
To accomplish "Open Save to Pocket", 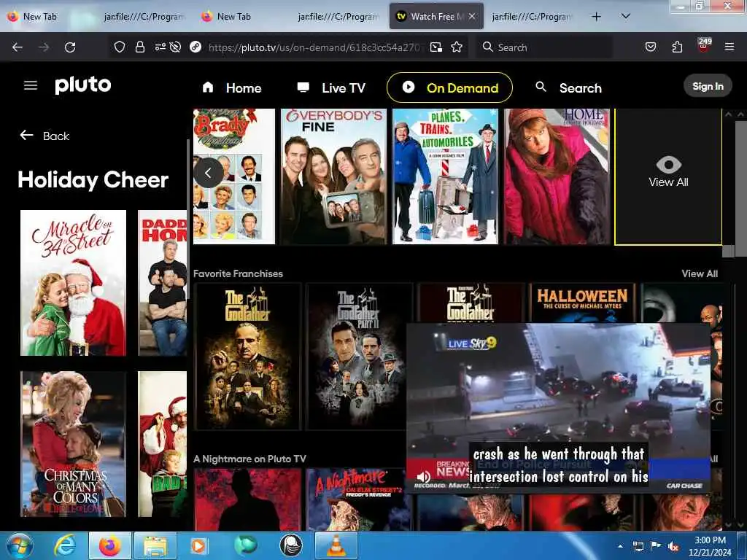I will [651, 47].
